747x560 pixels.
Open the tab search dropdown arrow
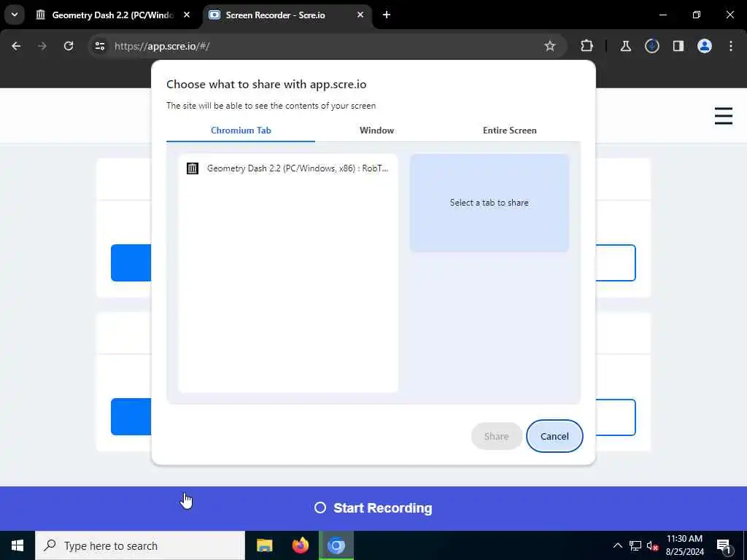pyautogui.click(x=15, y=15)
